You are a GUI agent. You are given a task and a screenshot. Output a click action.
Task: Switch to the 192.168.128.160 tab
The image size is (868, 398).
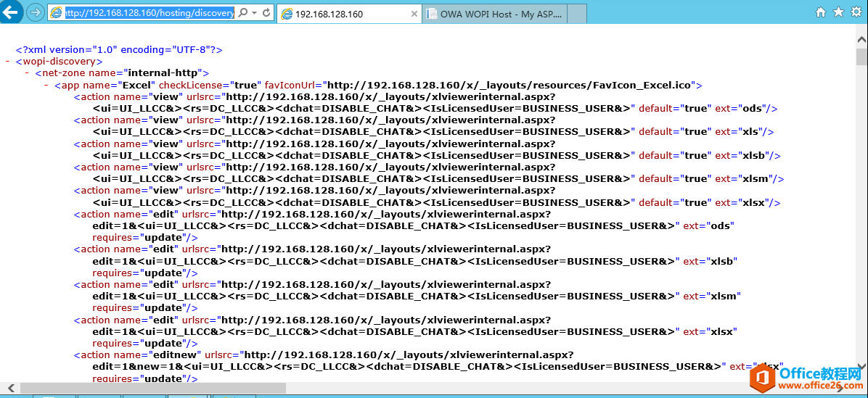(349, 14)
